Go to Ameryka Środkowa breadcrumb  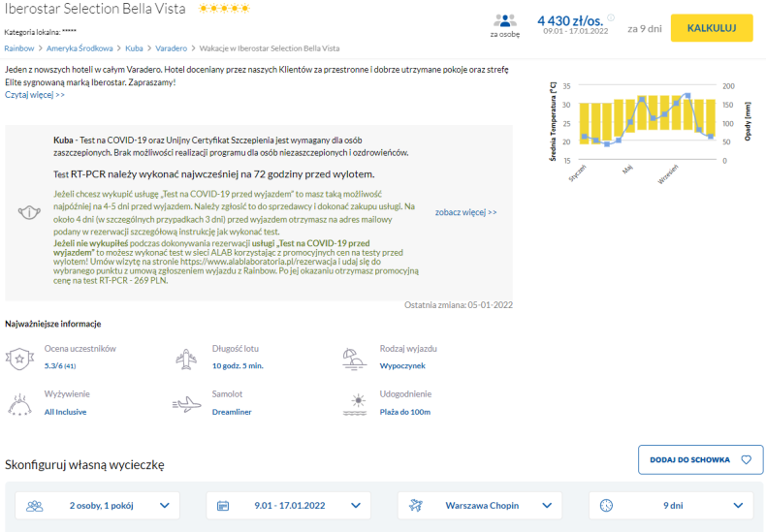click(80, 48)
